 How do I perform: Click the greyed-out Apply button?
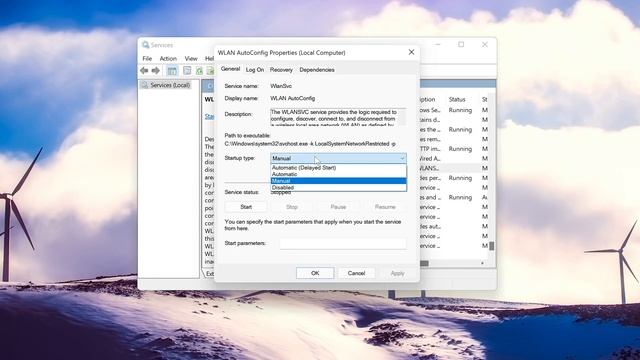pos(397,273)
